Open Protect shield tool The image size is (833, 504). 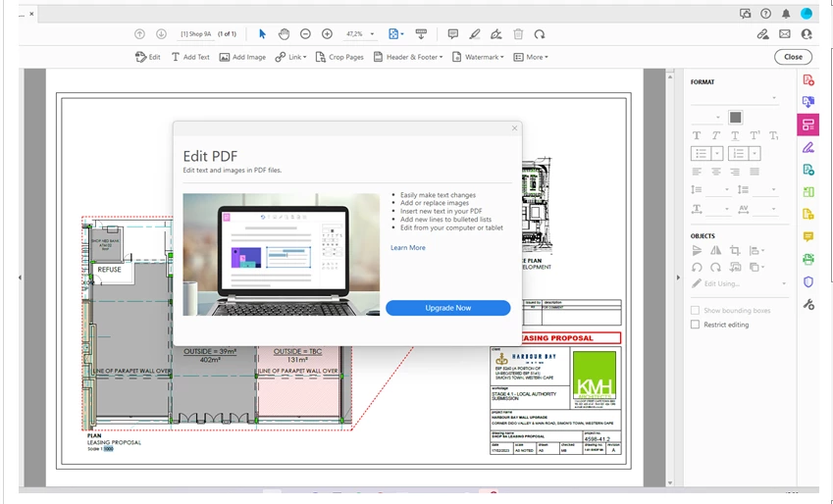(x=808, y=282)
